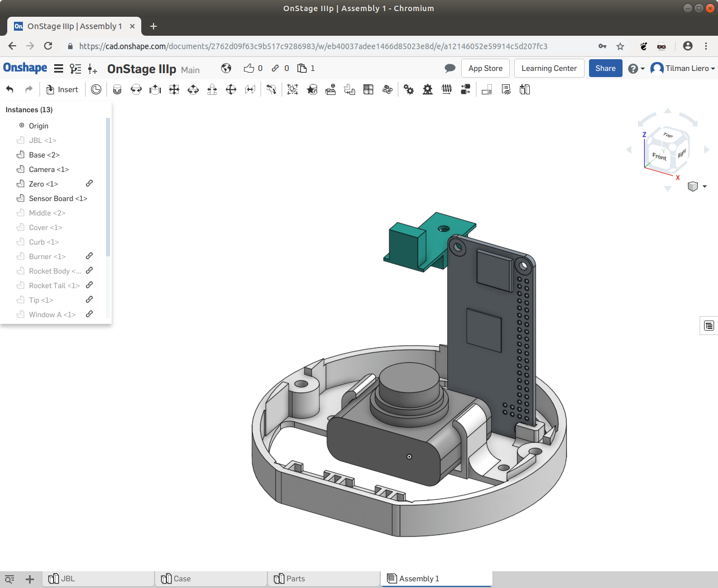Click the create version icon

[93, 69]
